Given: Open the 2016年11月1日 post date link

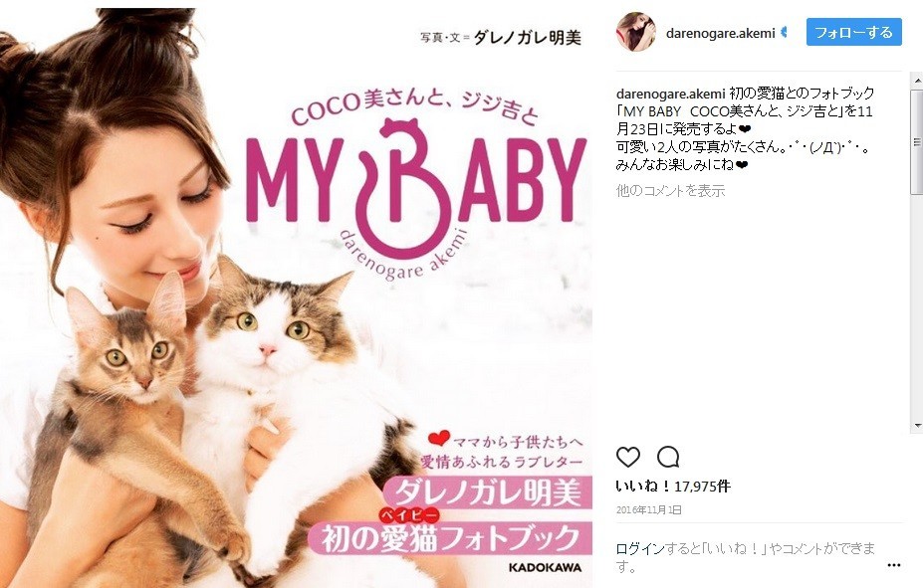Looking at the screenshot, I should coord(649,509).
